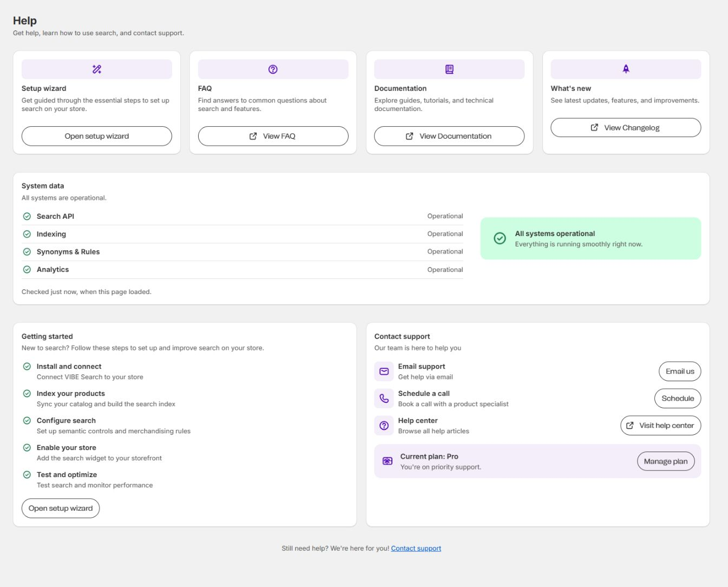Click the large check icon in All systems operational banner
This screenshot has height=587, width=728.
[x=500, y=238]
